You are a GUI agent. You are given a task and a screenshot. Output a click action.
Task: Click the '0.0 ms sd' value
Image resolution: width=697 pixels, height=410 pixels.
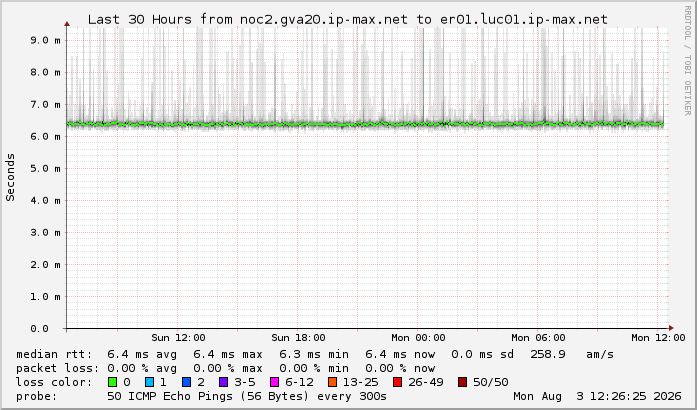coord(482,354)
